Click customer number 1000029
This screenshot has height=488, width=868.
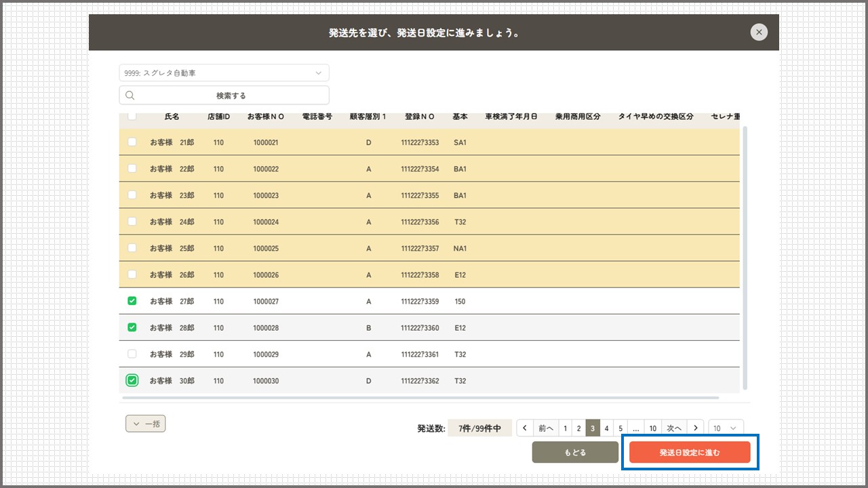click(x=266, y=354)
